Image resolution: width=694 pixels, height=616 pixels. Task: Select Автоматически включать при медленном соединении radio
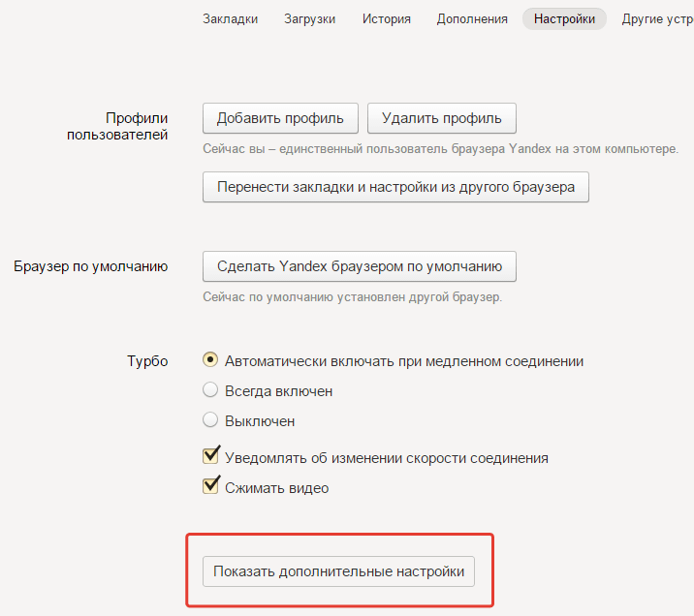(210, 360)
